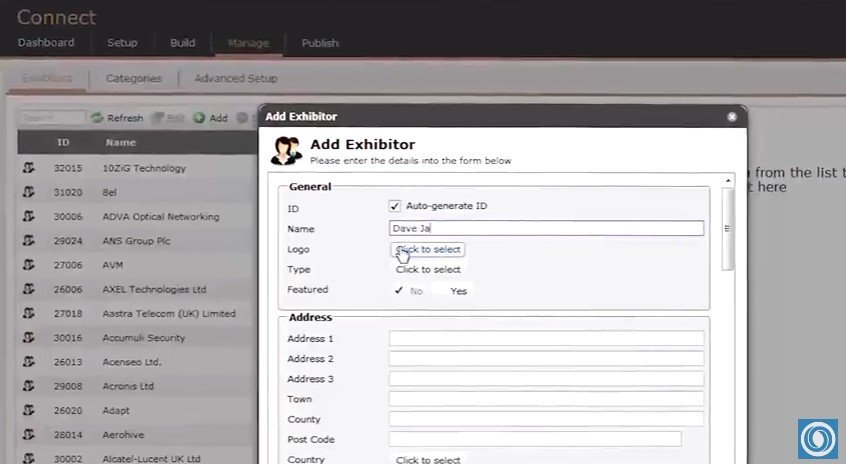Click the Post Code input field
This screenshot has height=464, width=846.
point(535,439)
